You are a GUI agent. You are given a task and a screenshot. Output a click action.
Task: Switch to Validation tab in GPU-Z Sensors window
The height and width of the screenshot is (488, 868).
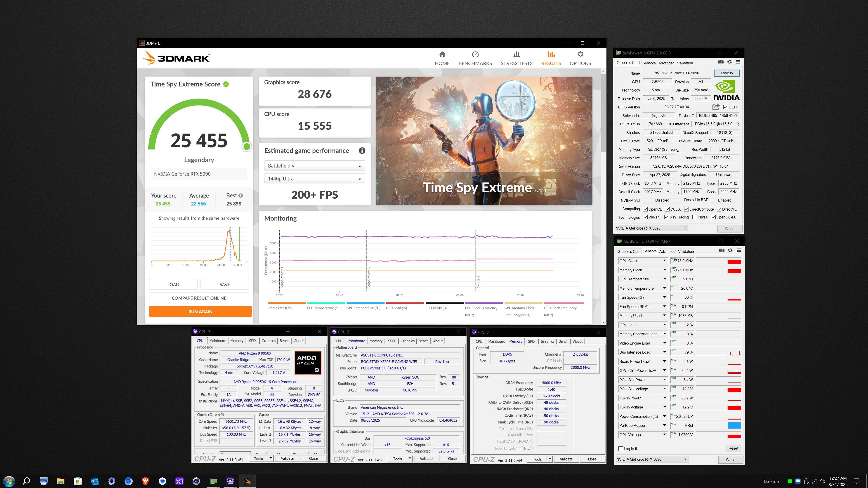[x=686, y=251]
